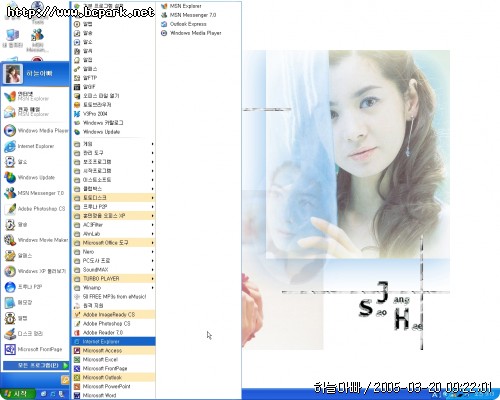This screenshot has height=400, width=500.
Task: Expand the TURBO PLAYER folder submenu
Action: 114,278
